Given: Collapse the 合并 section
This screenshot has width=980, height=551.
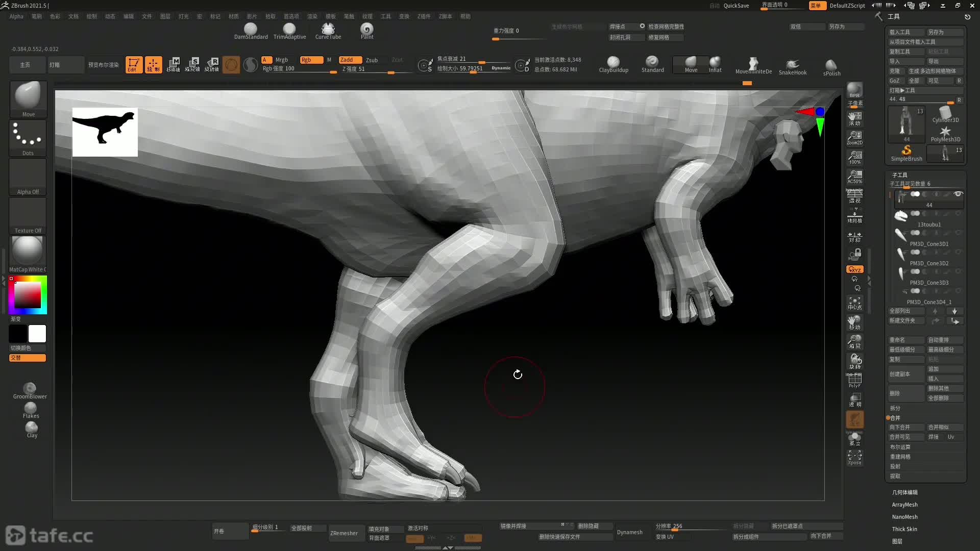Looking at the screenshot, I should (895, 418).
